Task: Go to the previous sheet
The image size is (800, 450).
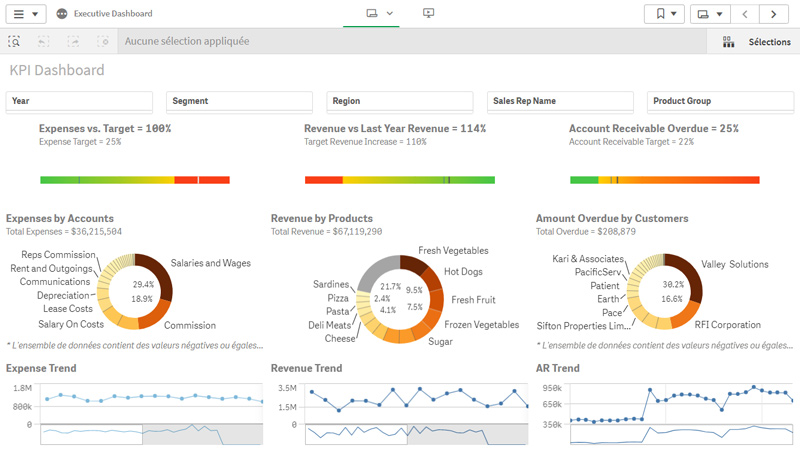Action: click(745, 14)
